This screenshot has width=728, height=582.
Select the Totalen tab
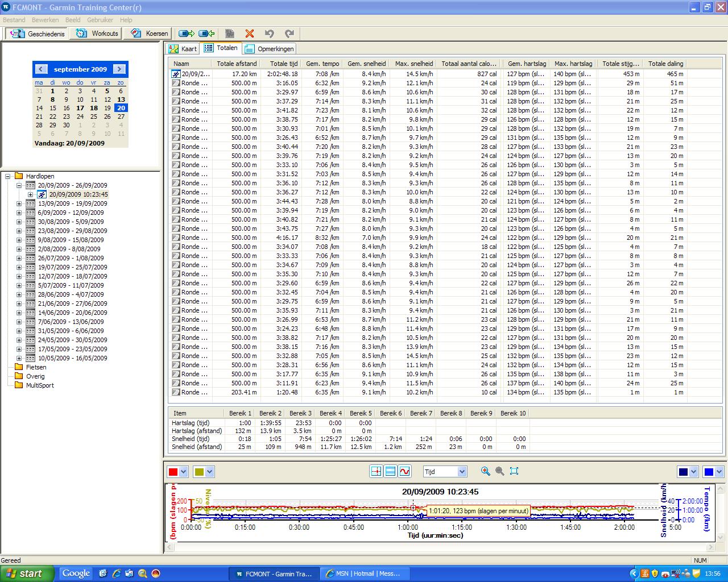tap(221, 48)
